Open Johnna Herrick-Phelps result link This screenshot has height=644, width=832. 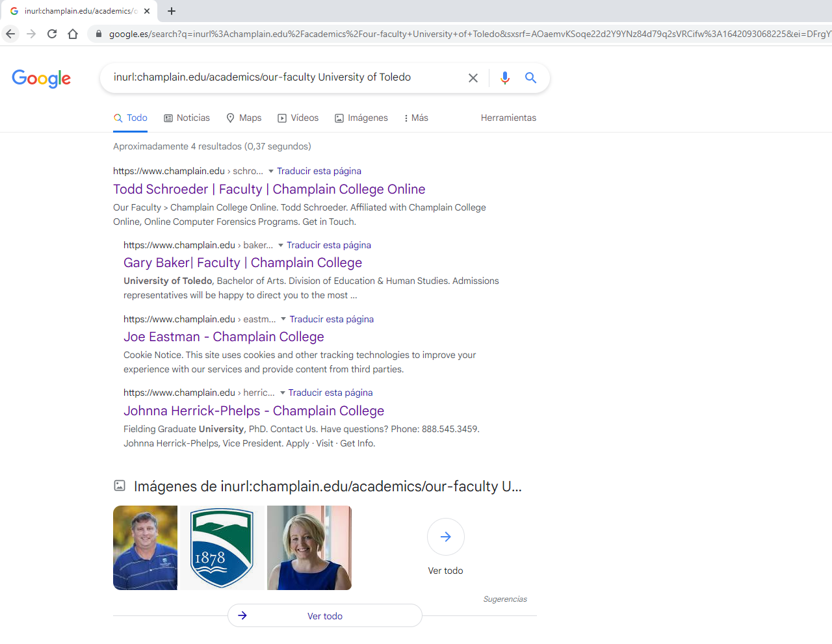tap(253, 411)
